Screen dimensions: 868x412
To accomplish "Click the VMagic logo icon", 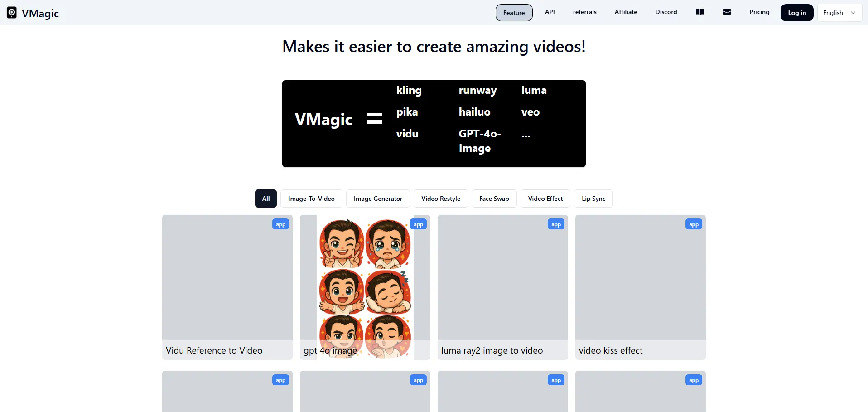I will [x=12, y=13].
